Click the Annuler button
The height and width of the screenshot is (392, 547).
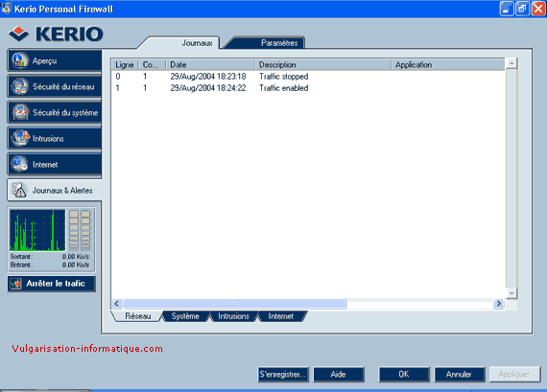(x=459, y=375)
